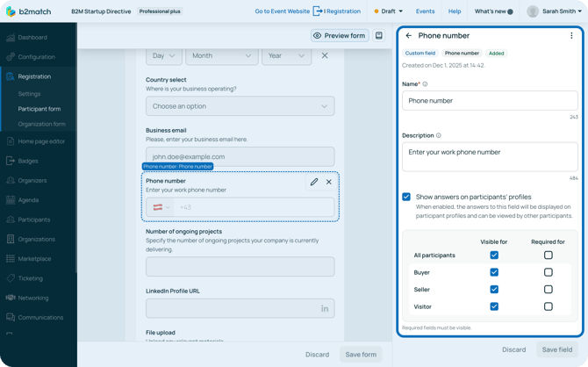Click the Save form button
The width and height of the screenshot is (588, 367).
coord(360,355)
